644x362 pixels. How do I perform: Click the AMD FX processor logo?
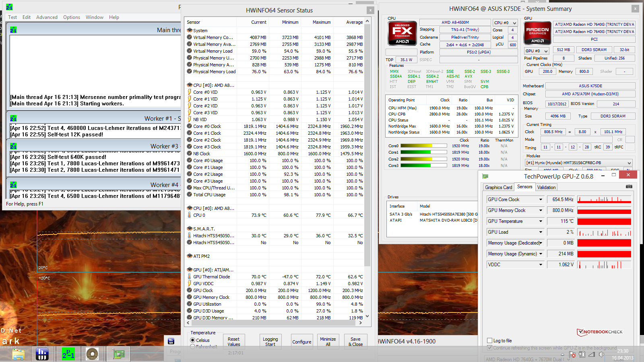point(402,33)
